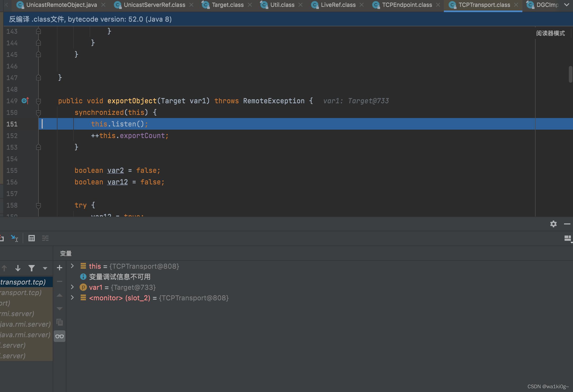Open debug panel settings gear

click(x=553, y=224)
